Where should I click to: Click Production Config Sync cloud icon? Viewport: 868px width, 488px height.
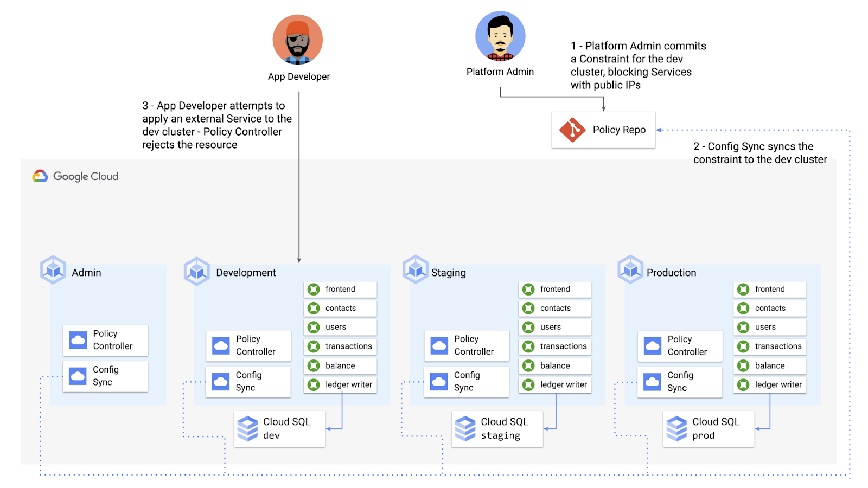[653, 381]
